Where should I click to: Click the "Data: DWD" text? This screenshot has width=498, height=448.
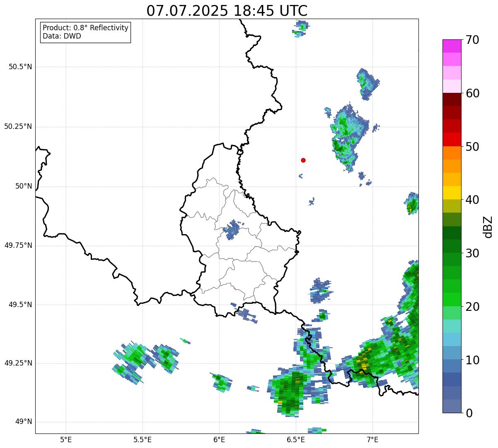click(x=62, y=36)
